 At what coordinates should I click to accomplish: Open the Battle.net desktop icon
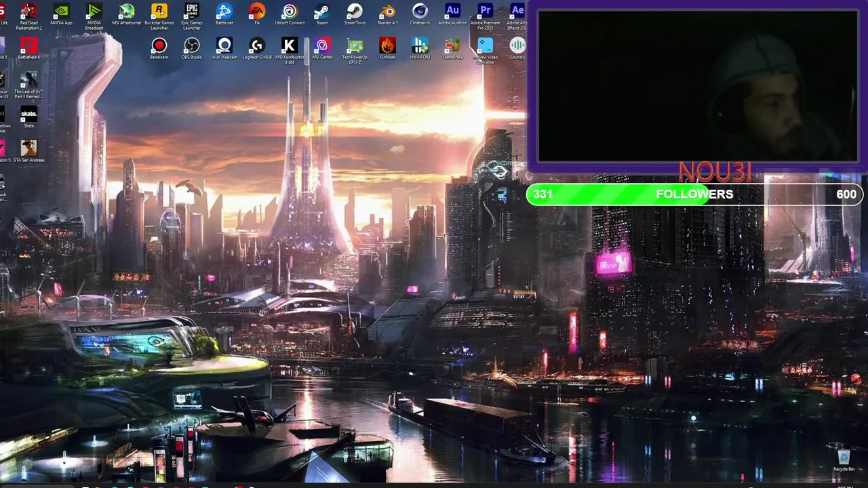[224, 15]
